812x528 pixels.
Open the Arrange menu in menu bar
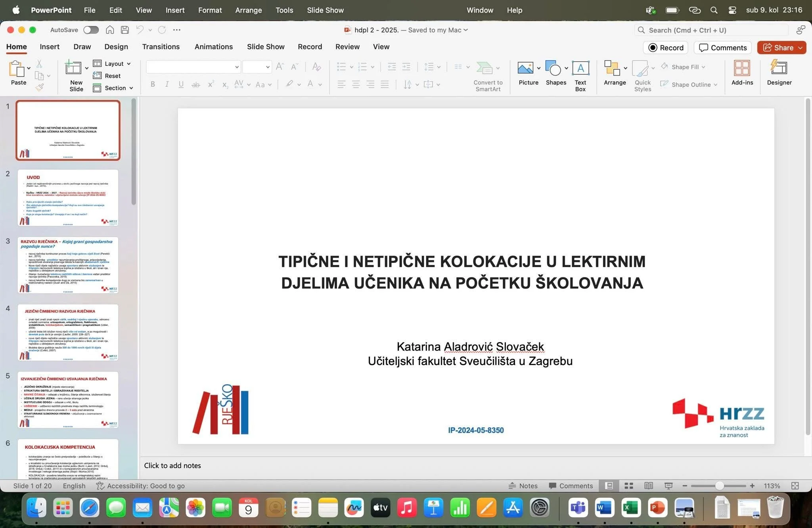coord(248,10)
